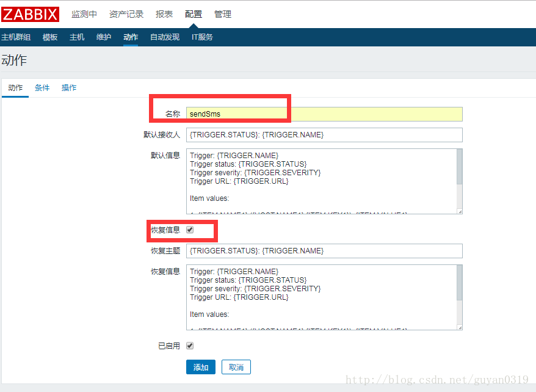Switch to the 条件 tab
Screen dimensions: 536x392
tap(42, 88)
